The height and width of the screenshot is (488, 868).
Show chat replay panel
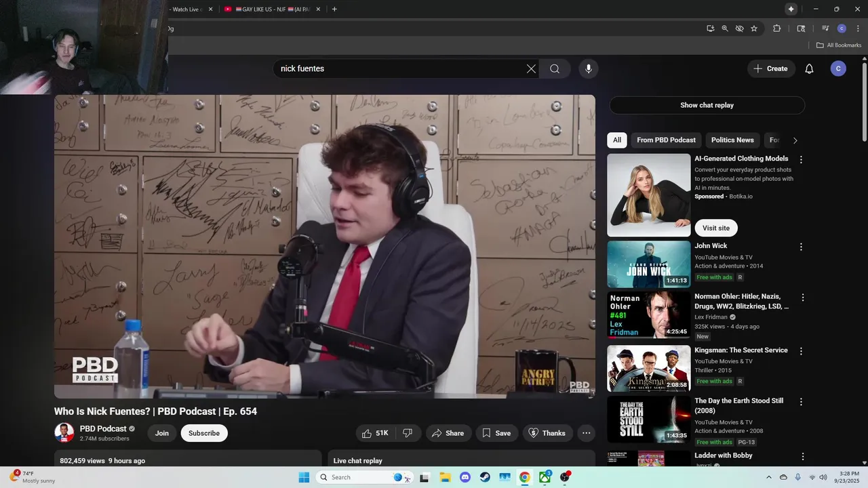[707, 105]
